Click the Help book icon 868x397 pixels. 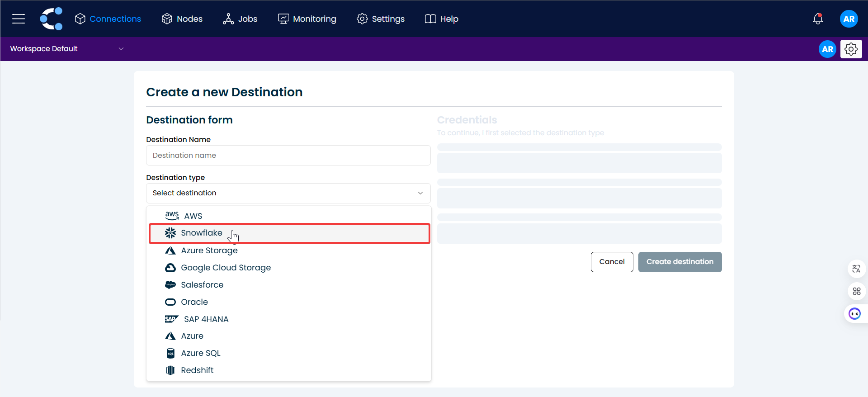[x=430, y=19]
